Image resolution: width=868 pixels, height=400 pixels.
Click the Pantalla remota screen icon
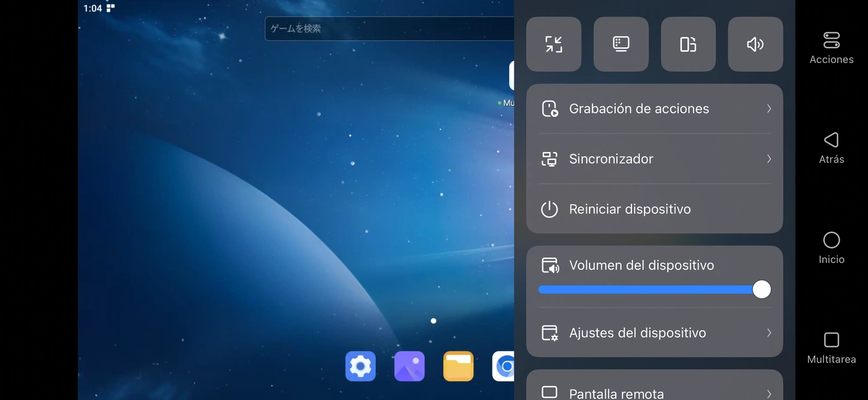549,392
